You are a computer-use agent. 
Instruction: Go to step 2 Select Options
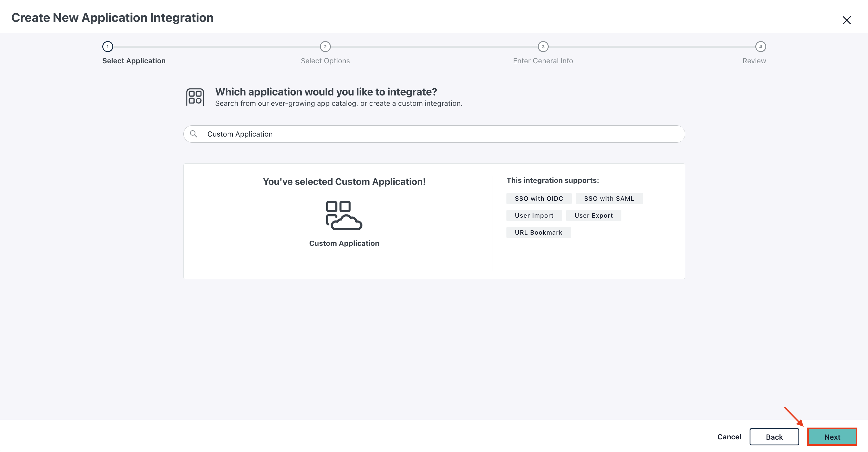click(325, 47)
